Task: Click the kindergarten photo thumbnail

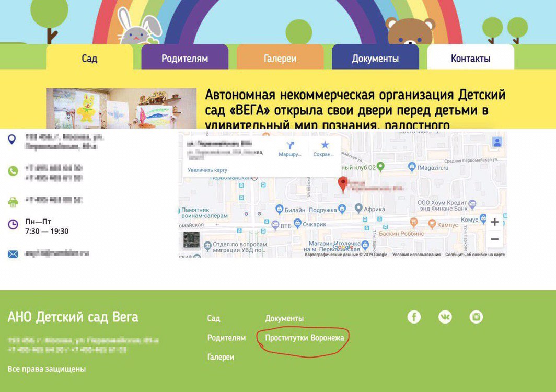Action: [x=121, y=108]
